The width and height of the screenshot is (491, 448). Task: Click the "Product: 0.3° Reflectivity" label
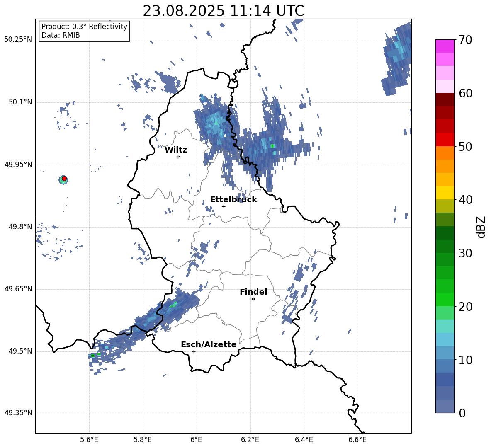point(84,26)
